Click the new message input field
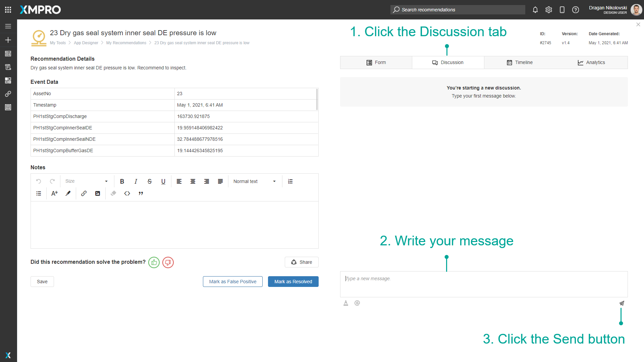644x362 pixels. (484, 284)
